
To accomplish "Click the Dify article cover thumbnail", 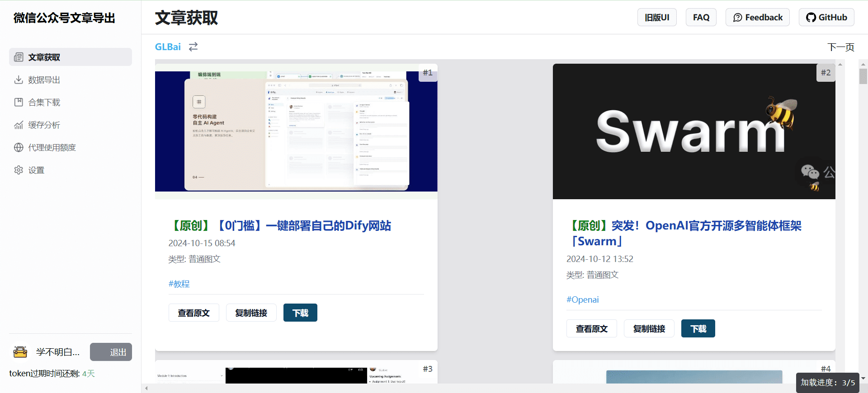I will 296,131.
